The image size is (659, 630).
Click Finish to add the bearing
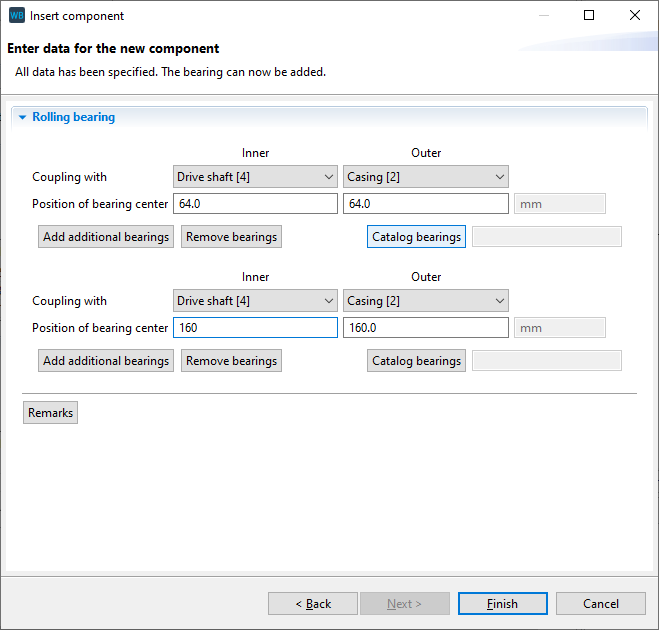[x=502, y=604]
